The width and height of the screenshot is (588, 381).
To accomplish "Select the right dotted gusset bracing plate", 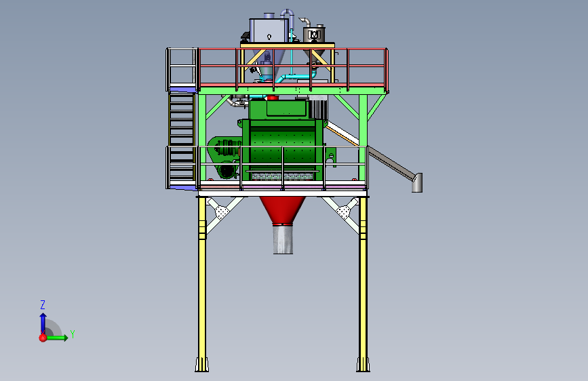I will (343, 212).
